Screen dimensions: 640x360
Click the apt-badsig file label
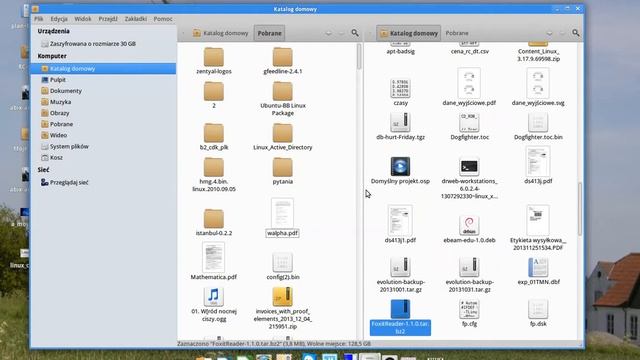click(400, 51)
